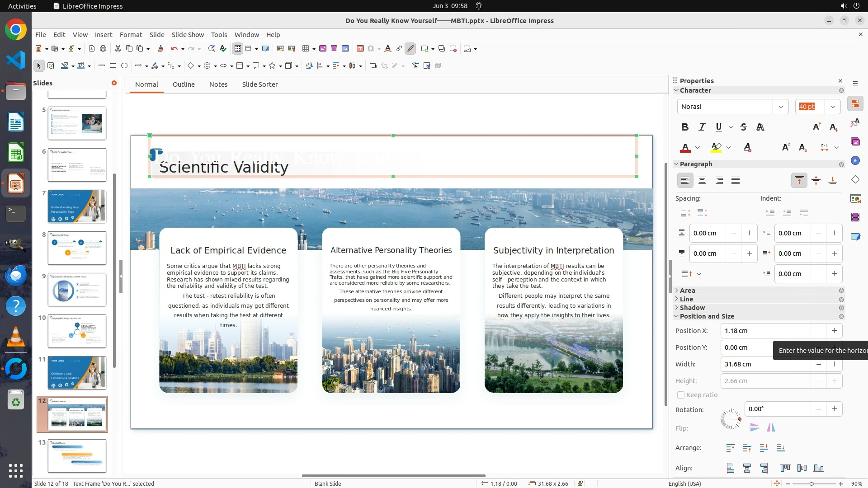Viewport: 868px width, 488px height.
Task: Open the Slide Show menu
Action: tap(188, 35)
